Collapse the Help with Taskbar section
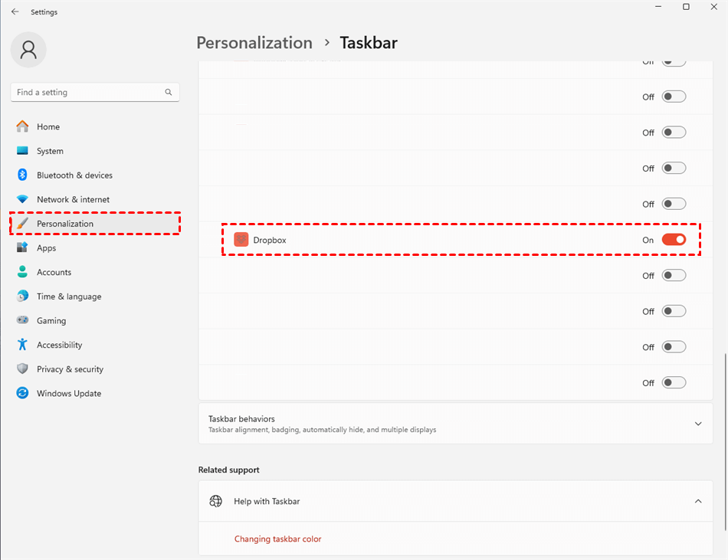728x560 pixels. 697,501
